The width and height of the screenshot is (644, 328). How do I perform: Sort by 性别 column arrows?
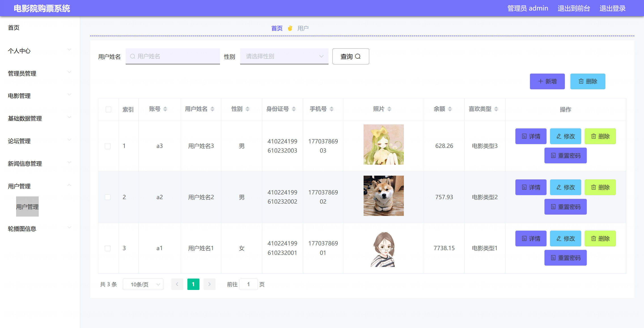click(248, 109)
